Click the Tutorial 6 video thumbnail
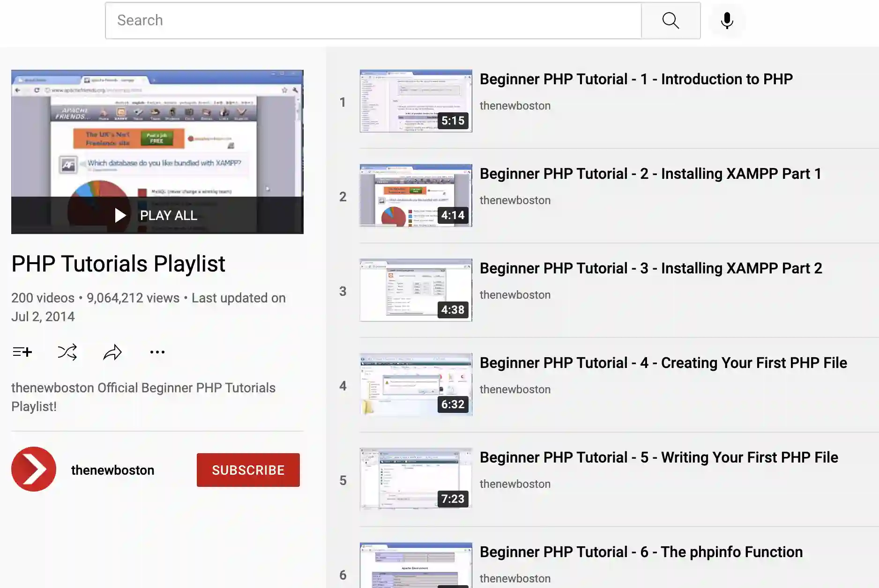This screenshot has width=879, height=588. (416, 565)
